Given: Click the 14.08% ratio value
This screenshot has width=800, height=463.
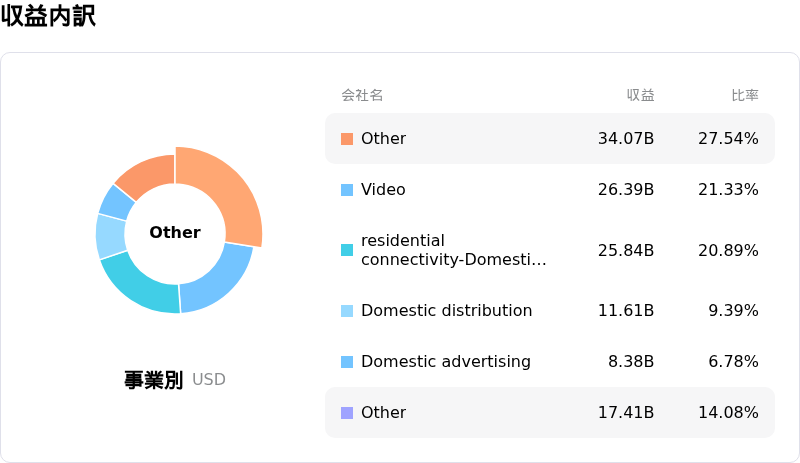Looking at the screenshot, I should coord(729,412).
